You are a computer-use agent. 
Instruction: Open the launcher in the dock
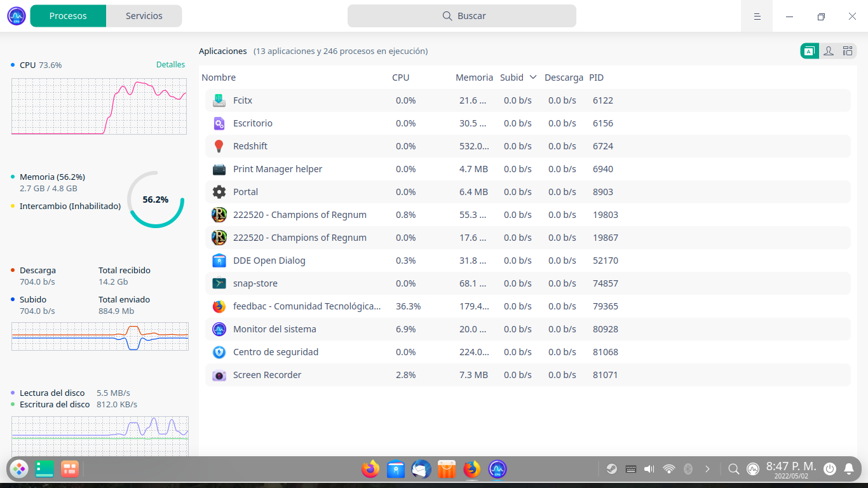pyautogui.click(x=19, y=469)
